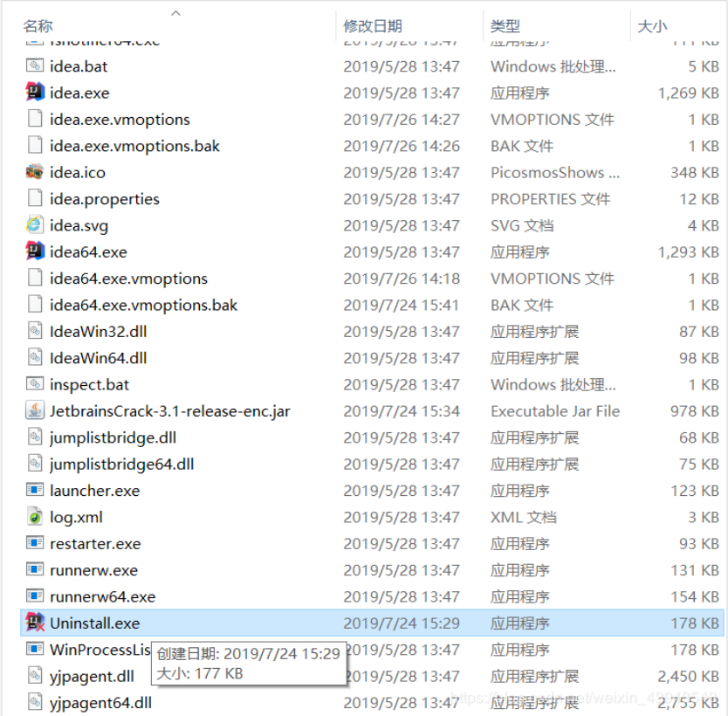Click the idea64.exe.vmoptions.bak file icon

pos(35,304)
